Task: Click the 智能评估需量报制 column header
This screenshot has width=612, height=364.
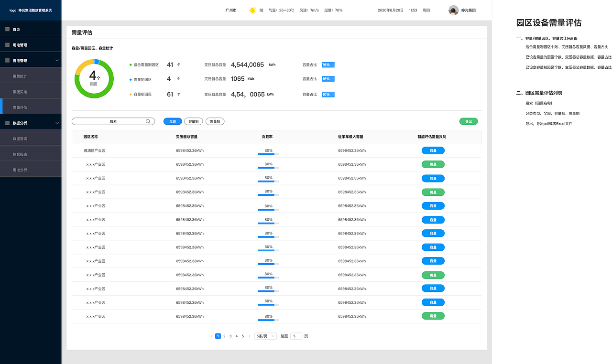Action: [x=432, y=137]
